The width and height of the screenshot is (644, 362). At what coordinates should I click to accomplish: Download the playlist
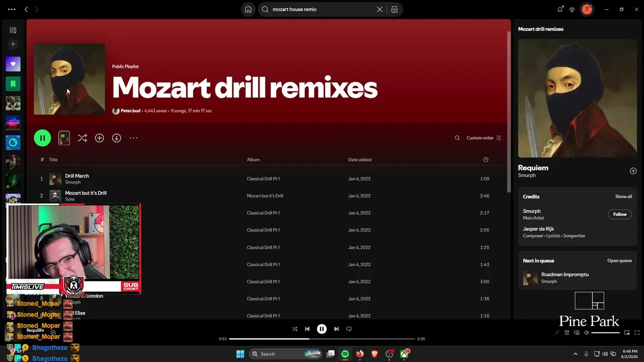pos(116,138)
